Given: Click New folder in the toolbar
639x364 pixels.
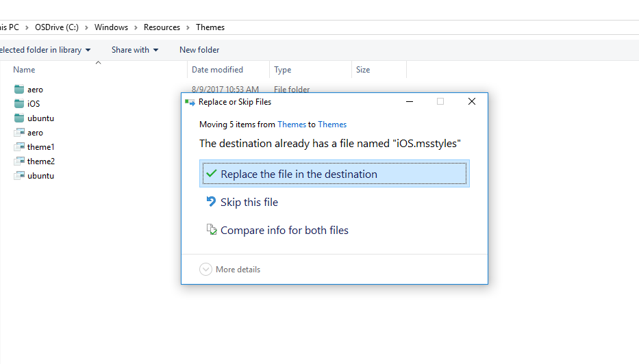Looking at the screenshot, I should pyautogui.click(x=199, y=50).
